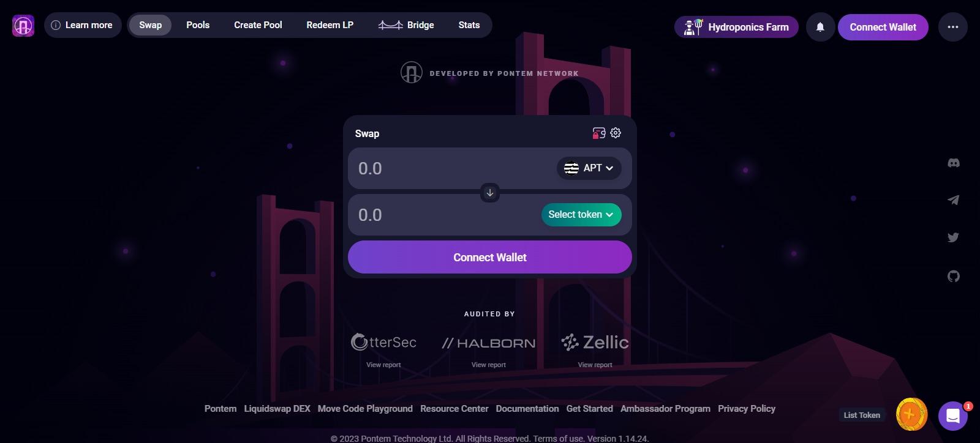Click the gold coin List Token icon
Image resolution: width=980 pixels, height=443 pixels.
[x=911, y=414]
